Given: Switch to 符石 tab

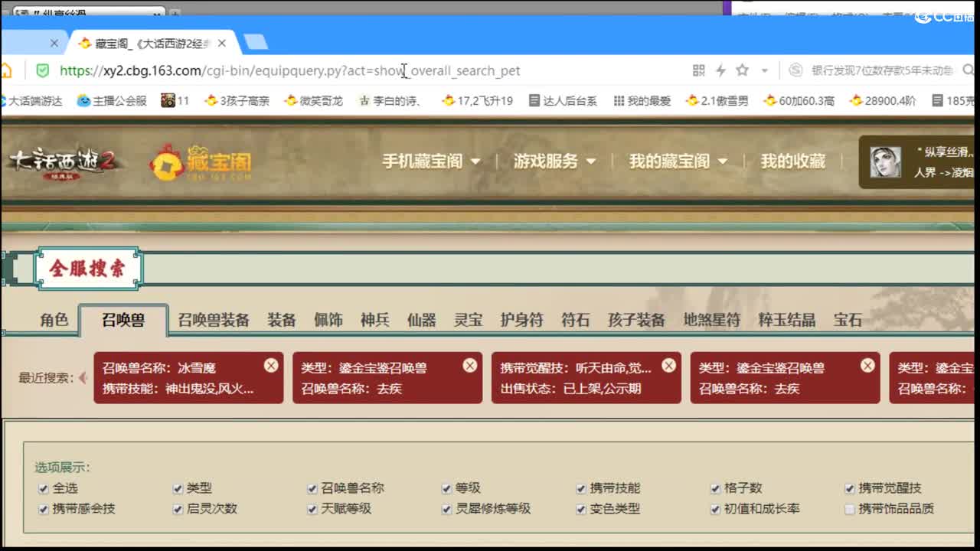Looking at the screenshot, I should [576, 320].
